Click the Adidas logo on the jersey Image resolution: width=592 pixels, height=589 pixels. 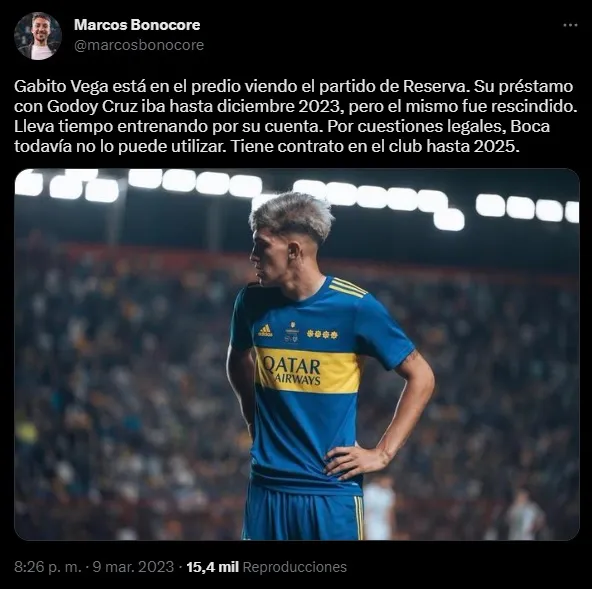[265, 330]
